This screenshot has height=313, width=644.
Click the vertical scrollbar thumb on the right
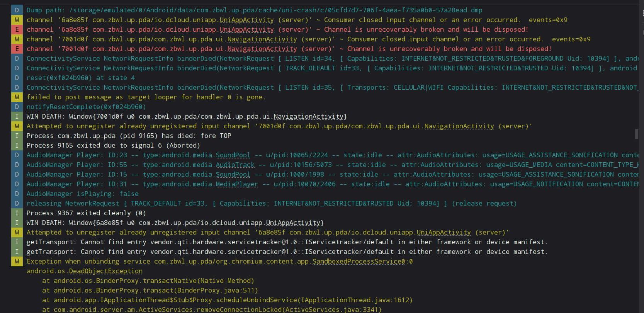(636, 134)
